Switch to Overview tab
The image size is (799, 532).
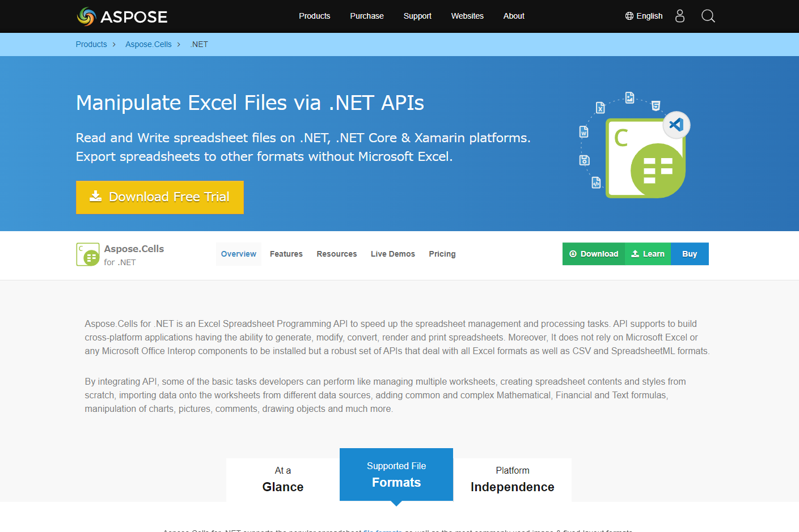tap(239, 254)
